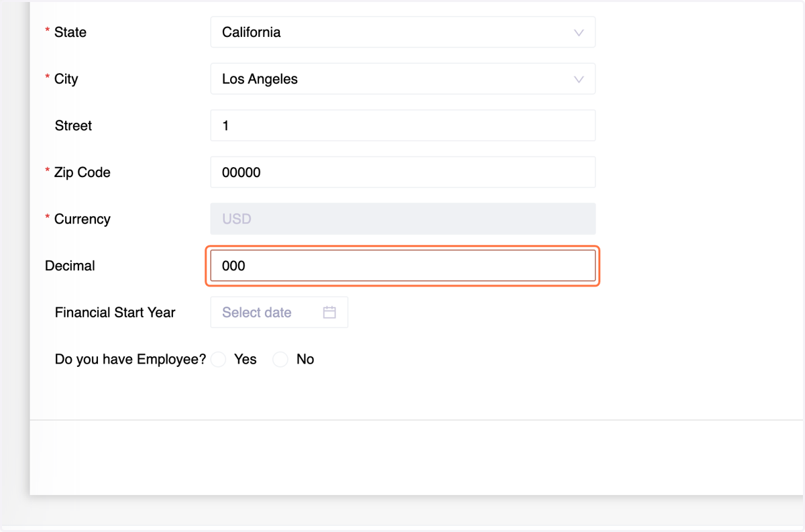Click the Financial Start Year label
This screenshot has width=805, height=532.
tap(115, 313)
